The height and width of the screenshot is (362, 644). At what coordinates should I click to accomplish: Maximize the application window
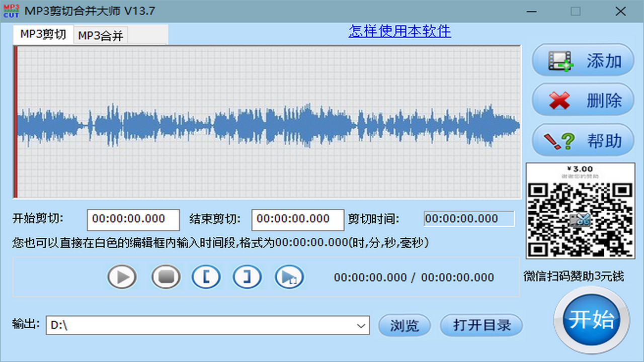coord(576,11)
